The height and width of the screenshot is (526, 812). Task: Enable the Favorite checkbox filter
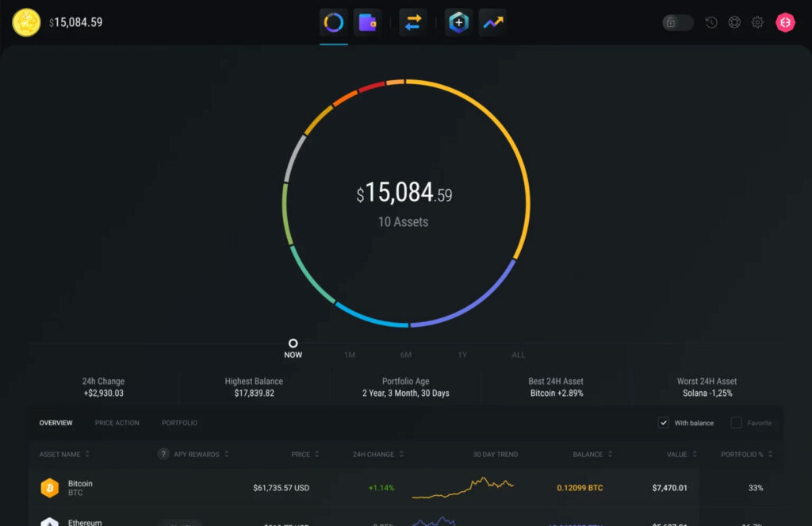tap(737, 423)
